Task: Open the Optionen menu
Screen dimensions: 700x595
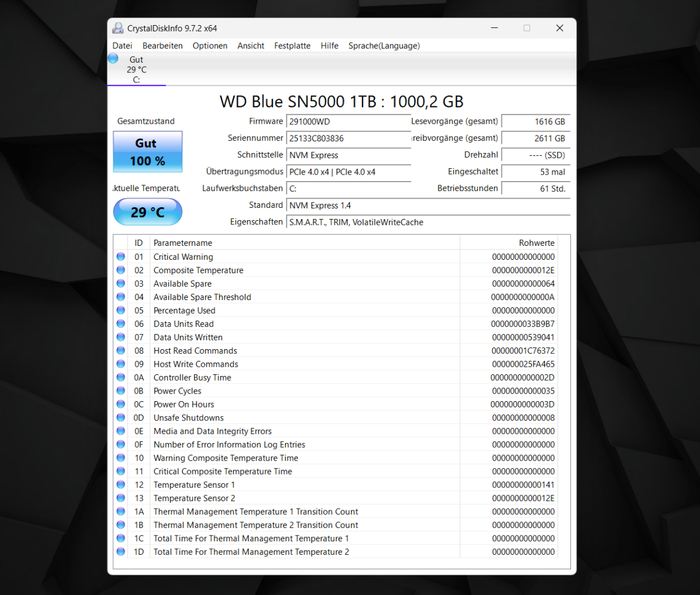Action: 210,46
